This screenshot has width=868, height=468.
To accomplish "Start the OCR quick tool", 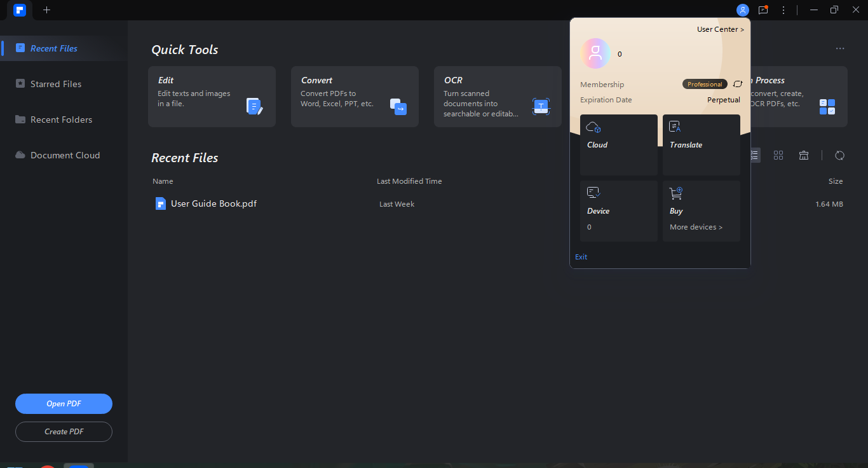I will (x=498, y=97).
